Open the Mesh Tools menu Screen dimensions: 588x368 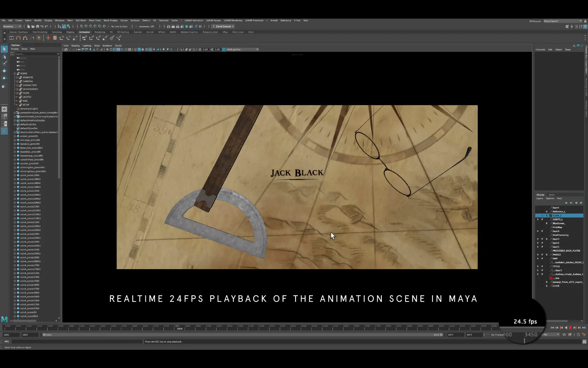point(94,20)
